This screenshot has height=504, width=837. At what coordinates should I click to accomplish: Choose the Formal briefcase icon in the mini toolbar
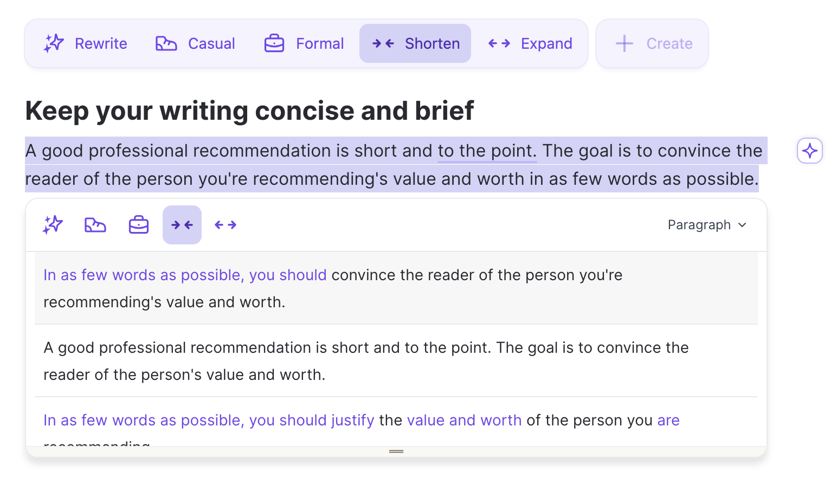coord(139,224)
